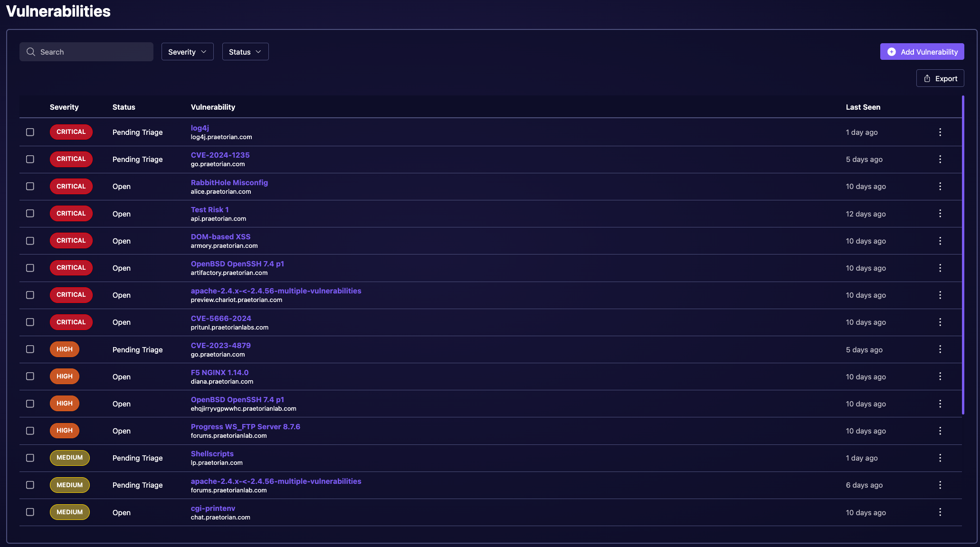Open the row actions menu for Test Risk 1
This screenshot has height=547, width=980.
[x=940, y=213]
